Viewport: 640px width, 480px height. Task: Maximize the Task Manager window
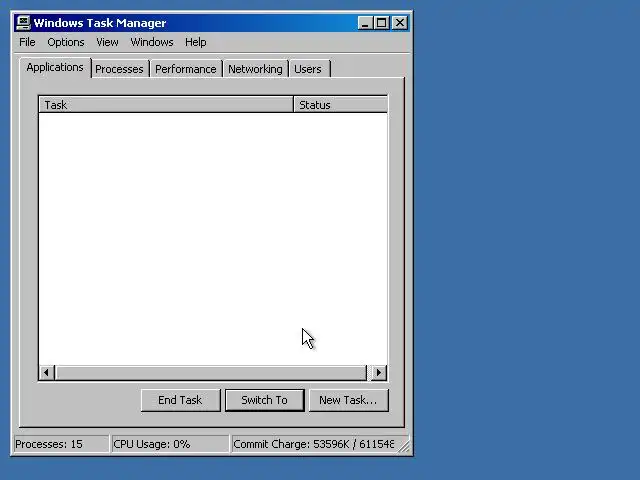click(x=382, y=23)
